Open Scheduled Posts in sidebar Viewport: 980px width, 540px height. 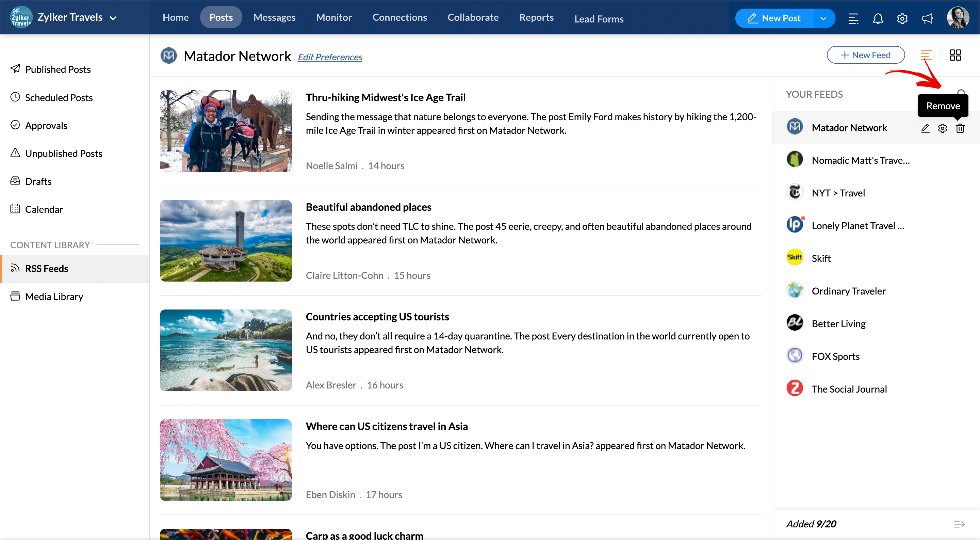pos(75,97)
